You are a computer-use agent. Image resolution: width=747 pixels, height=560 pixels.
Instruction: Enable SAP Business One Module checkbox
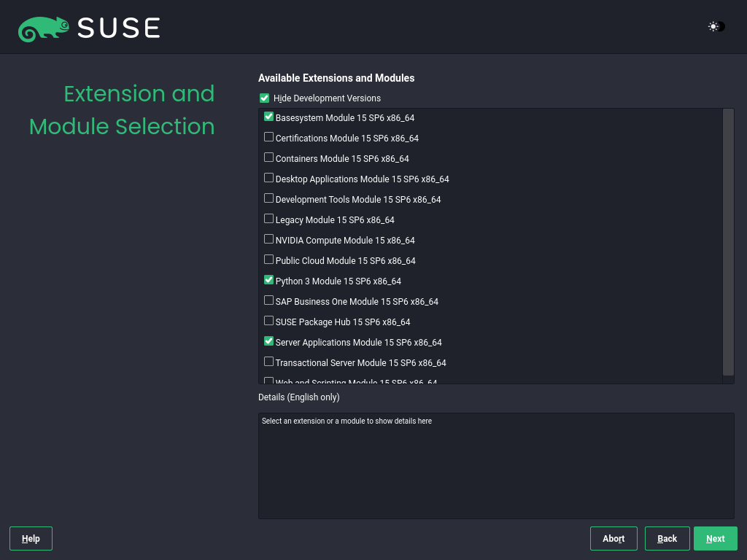269,300
